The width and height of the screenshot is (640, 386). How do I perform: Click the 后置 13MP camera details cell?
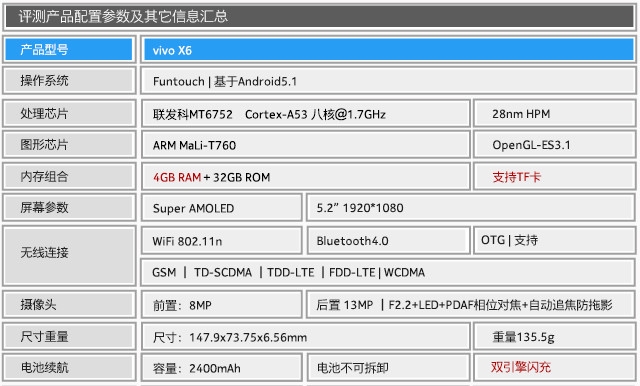(x=471, y=305)
